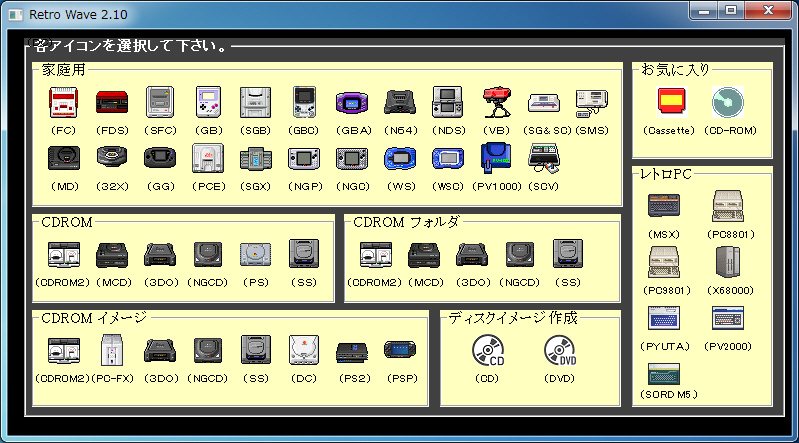Choose the WonderSwan (WS) icon
The width and height of the screenshot is (799, 443).
[400, 159]
